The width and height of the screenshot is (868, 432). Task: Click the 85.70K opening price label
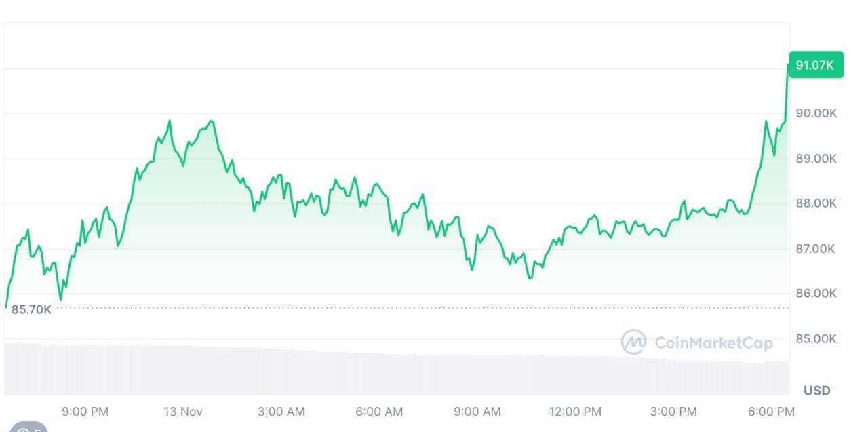[31, 309]
